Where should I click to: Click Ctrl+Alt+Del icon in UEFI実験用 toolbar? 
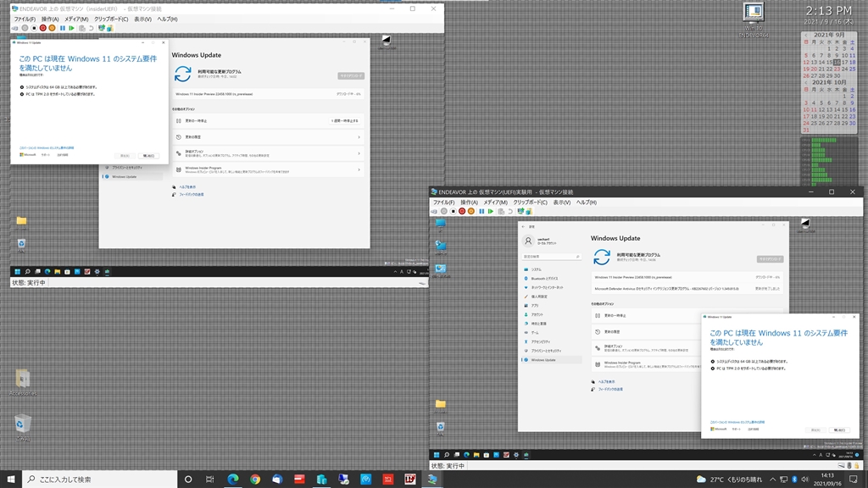click(x=435, y=211)
